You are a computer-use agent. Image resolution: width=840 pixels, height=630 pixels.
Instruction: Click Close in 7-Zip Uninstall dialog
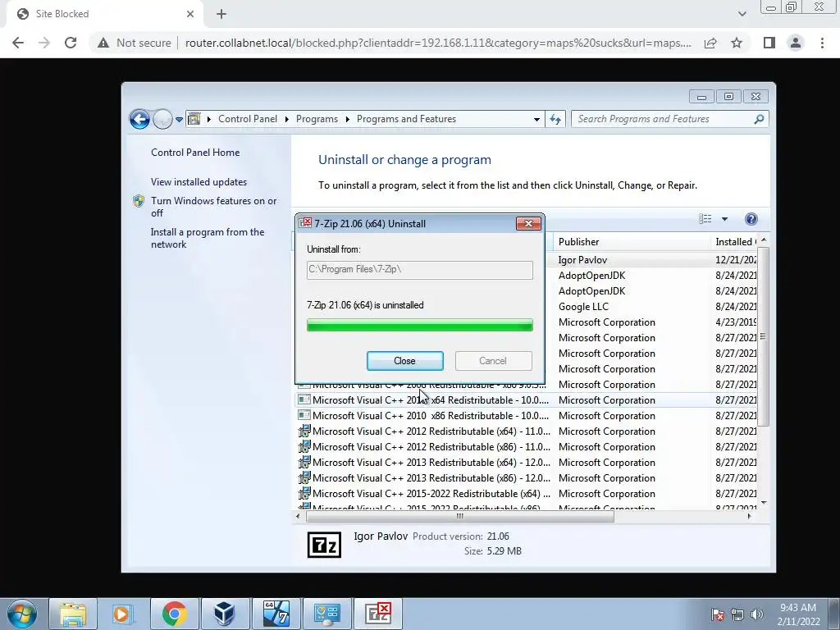(x=404, y=361)
